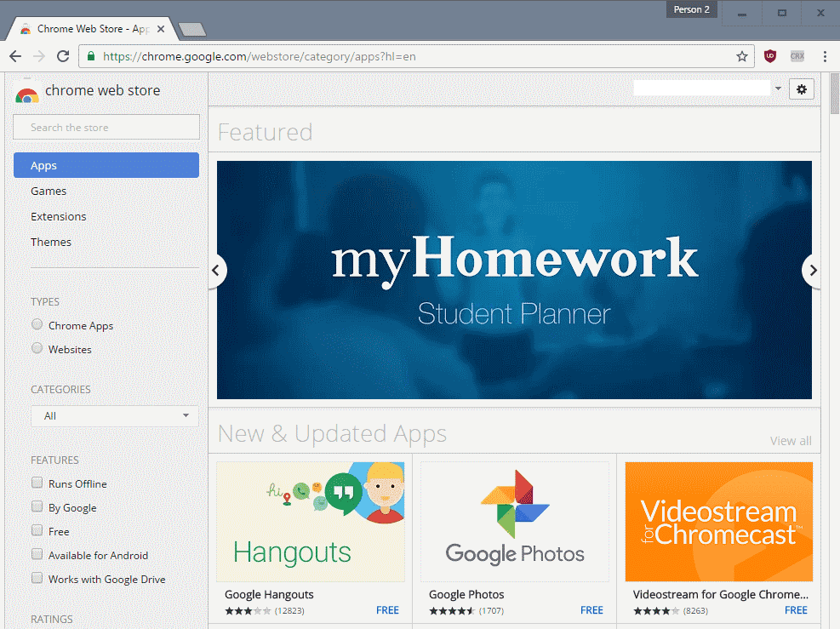Go back with the browser back arrow

(x=15, y=56)
